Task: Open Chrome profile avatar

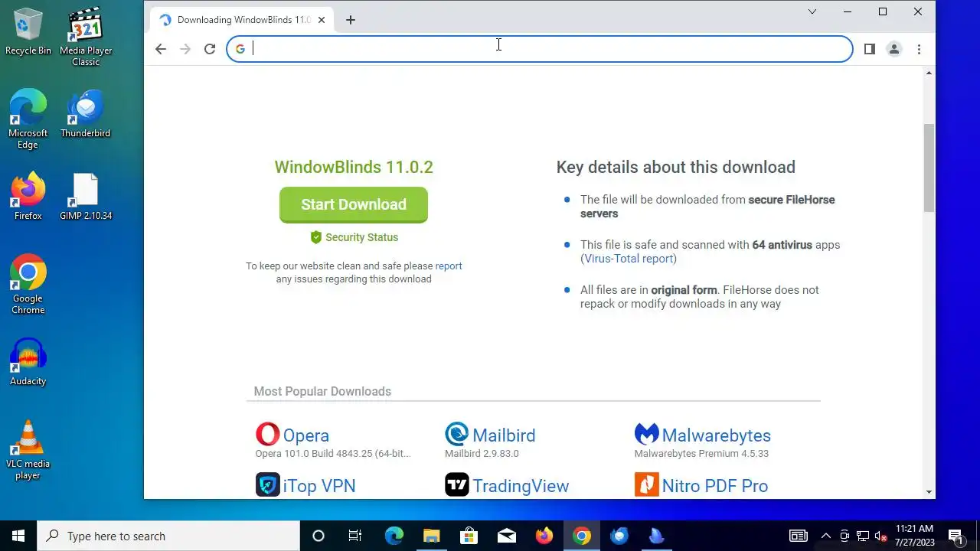Action: 893,49
